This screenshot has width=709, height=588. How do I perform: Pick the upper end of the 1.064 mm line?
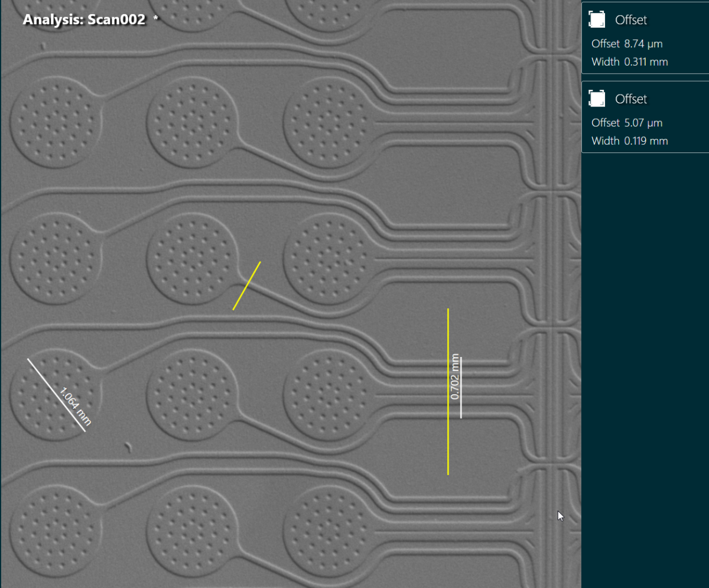[x=28, y=359]
